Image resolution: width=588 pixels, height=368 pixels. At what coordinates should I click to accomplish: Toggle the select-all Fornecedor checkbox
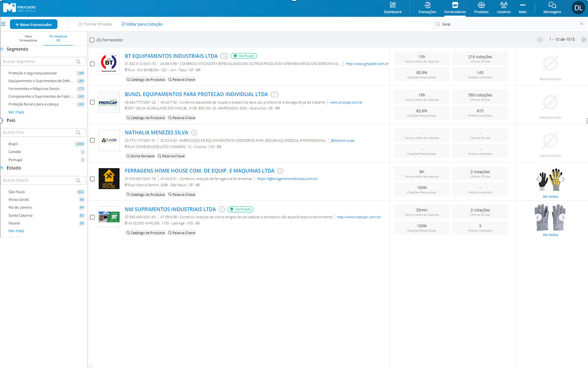pos(92,40)
